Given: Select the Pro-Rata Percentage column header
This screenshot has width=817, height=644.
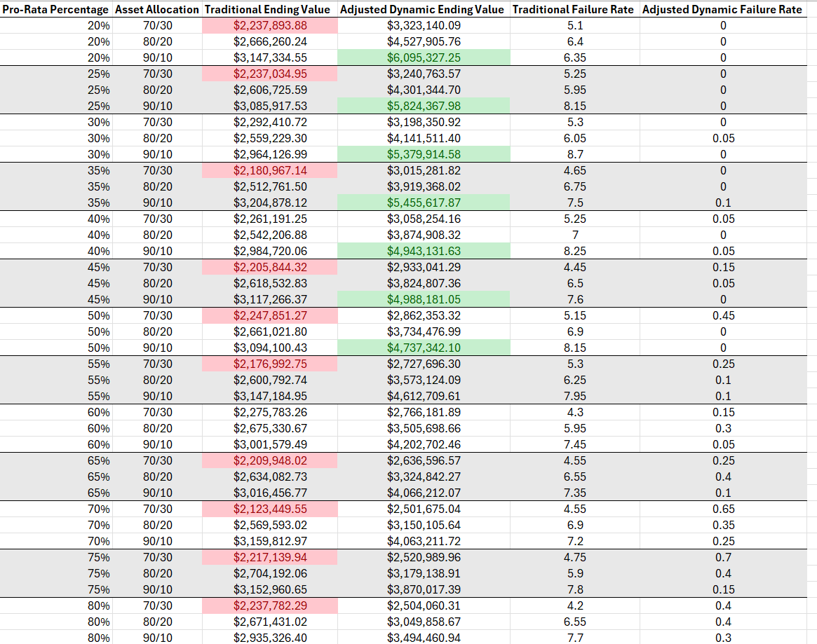Looking at the screenshot, I should click(55, 9).
